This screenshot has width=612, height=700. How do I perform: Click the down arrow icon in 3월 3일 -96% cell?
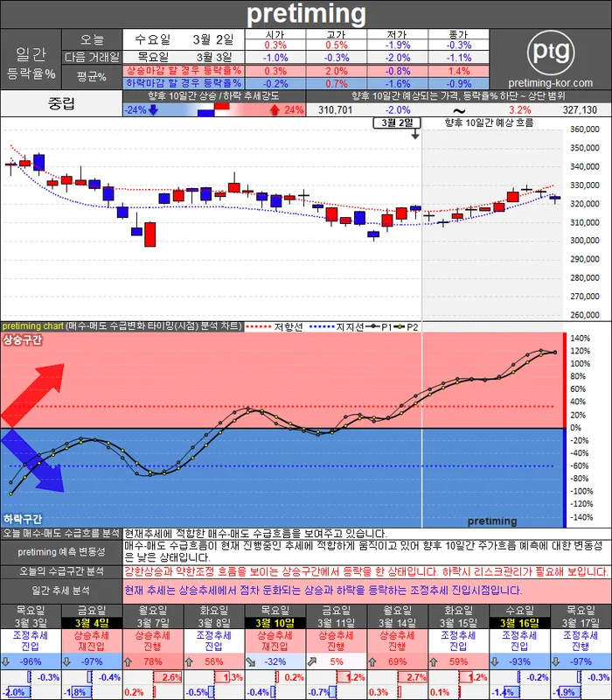coord(5,661)
